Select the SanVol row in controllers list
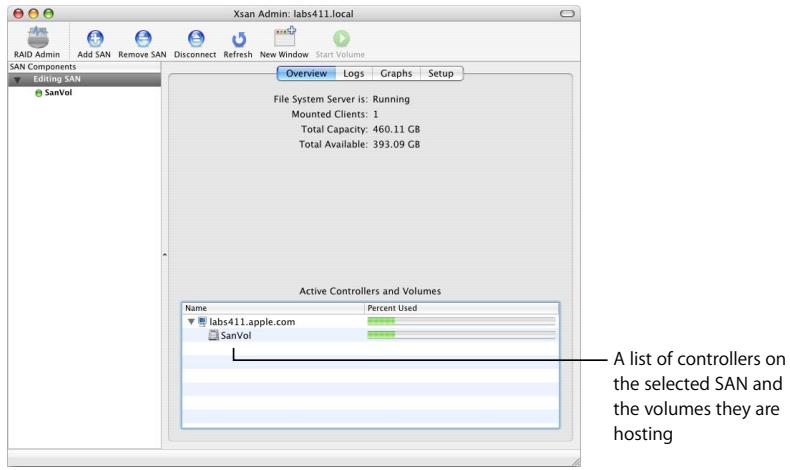Screen dimensions: 790x470 pos(370,335)
